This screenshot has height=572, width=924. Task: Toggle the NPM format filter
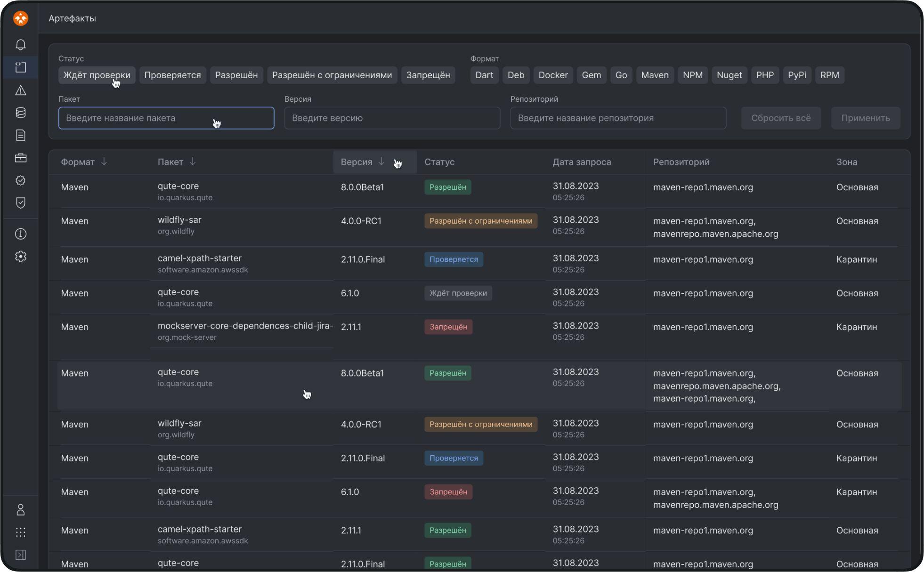point(693,75)
